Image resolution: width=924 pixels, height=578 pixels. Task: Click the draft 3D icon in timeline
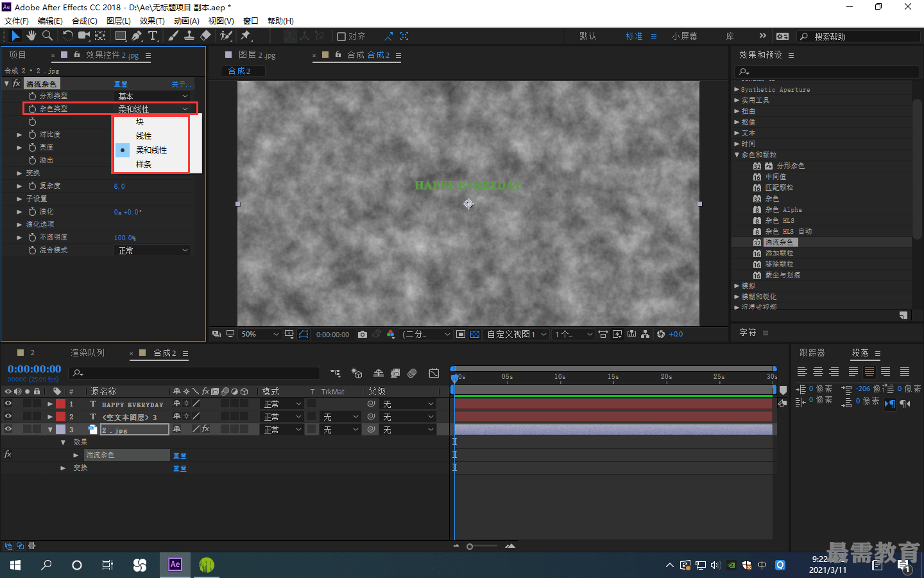357,373
